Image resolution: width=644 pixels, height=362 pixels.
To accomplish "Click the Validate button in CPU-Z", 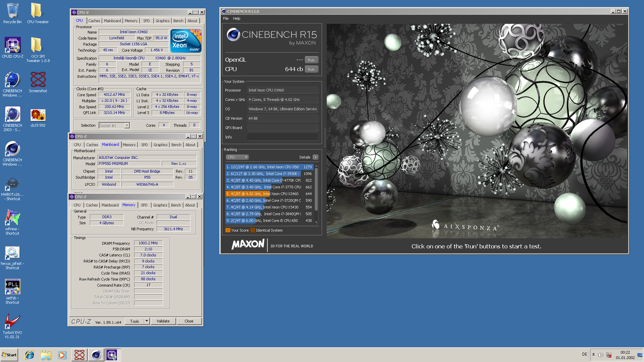I will pyautogui.click(x=163, y=321).
